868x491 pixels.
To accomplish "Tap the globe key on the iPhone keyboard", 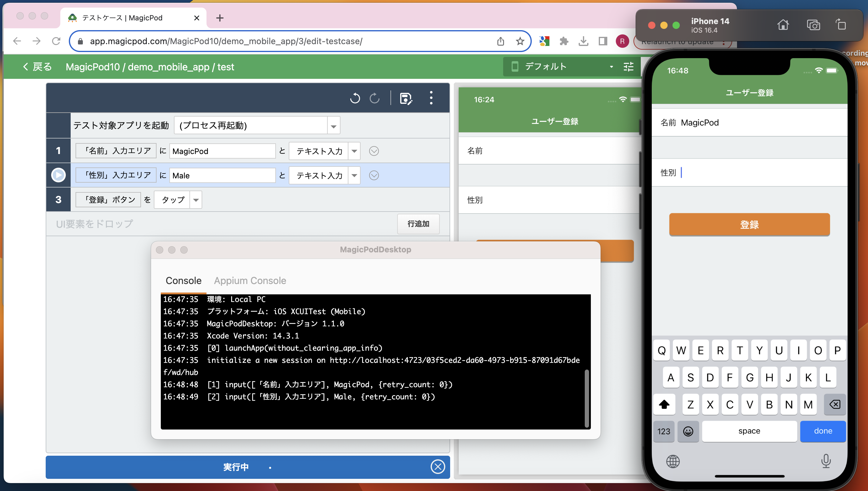I will click(673, 461).
